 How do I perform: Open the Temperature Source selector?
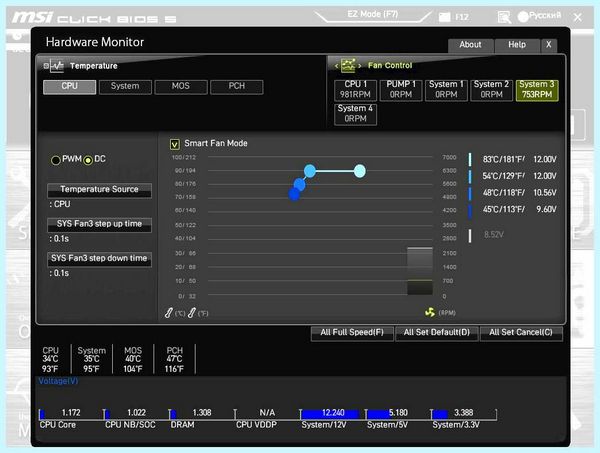tap(99, 190)
